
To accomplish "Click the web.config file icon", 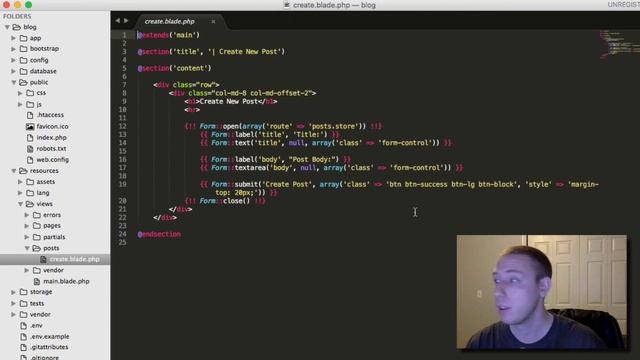I will tap(30, 160).
